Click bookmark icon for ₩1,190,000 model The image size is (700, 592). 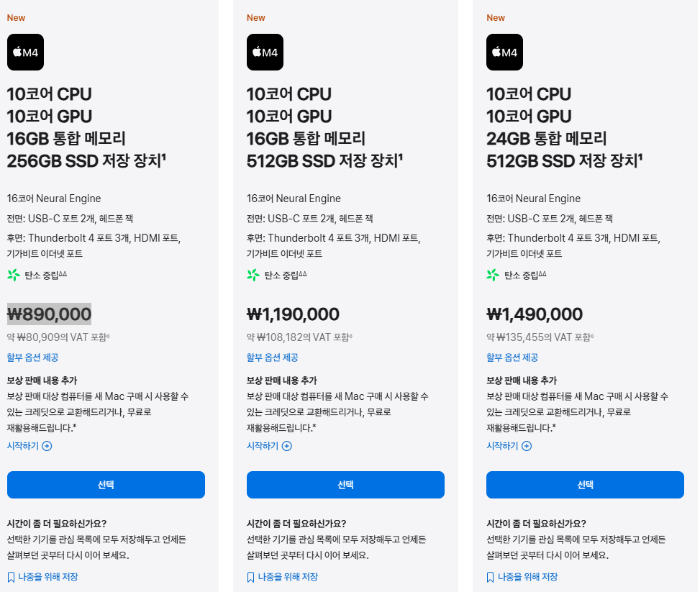point(251,578)
